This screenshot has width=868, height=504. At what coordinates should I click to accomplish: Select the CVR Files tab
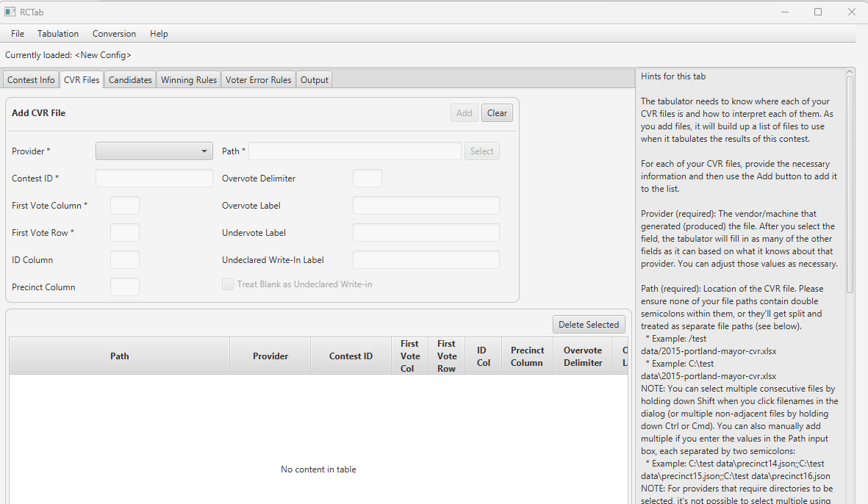82,79
